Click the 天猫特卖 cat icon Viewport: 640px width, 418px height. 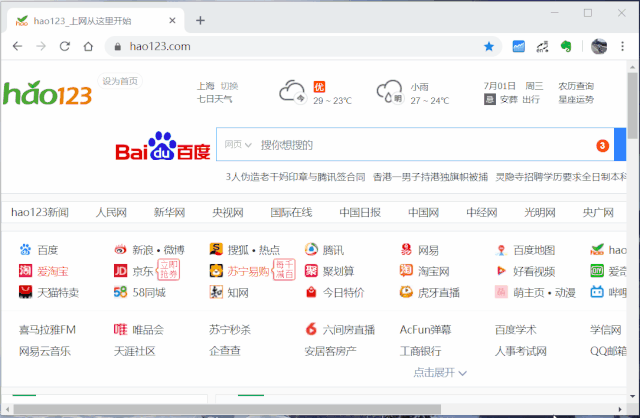click(25, 292)
